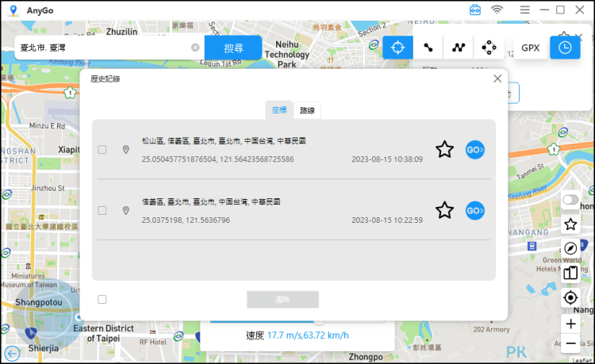Check the 信義區 25.0375198 record checkbox
This screenshot has width=595, height=364.
102,210
